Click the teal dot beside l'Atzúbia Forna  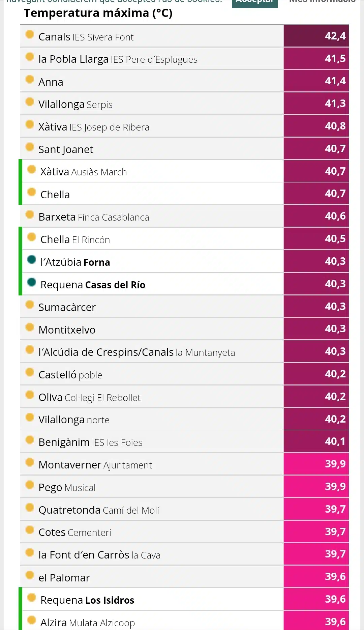pyautogui.click(x=31, y=259)
